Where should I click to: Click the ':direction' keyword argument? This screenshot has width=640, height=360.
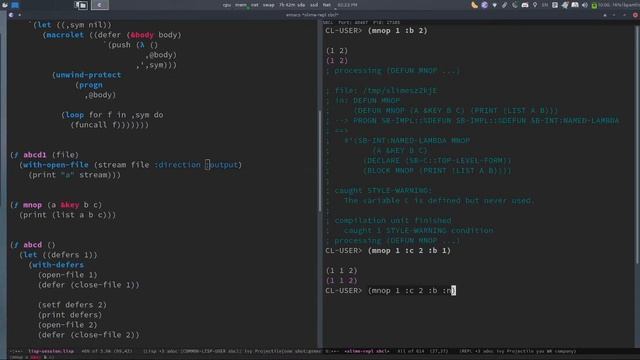(178, 165)
